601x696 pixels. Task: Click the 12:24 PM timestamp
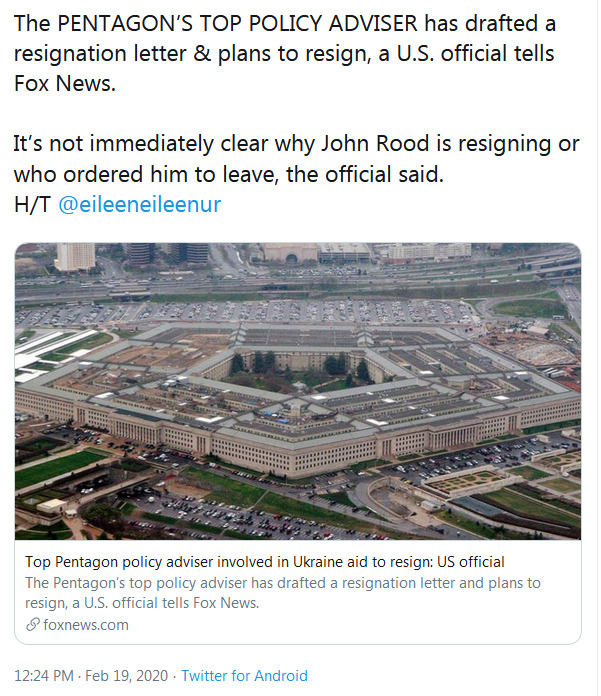[x=42, y=675]
